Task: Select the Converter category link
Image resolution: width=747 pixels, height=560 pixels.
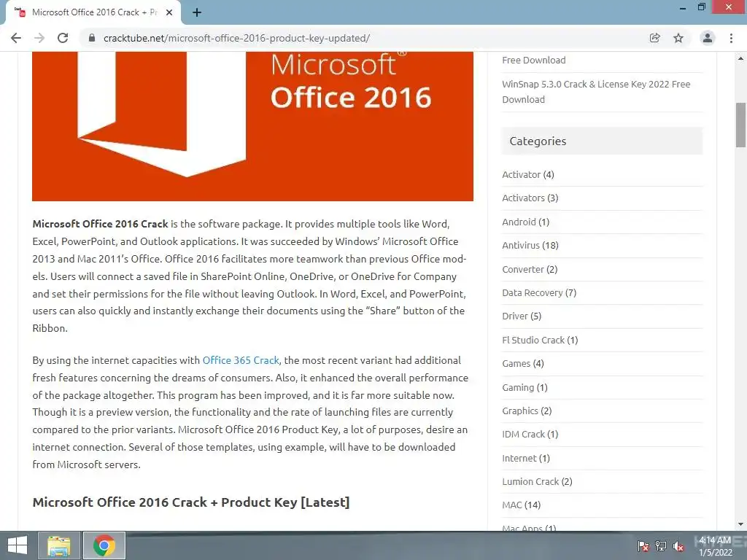Action: point(522,269)
